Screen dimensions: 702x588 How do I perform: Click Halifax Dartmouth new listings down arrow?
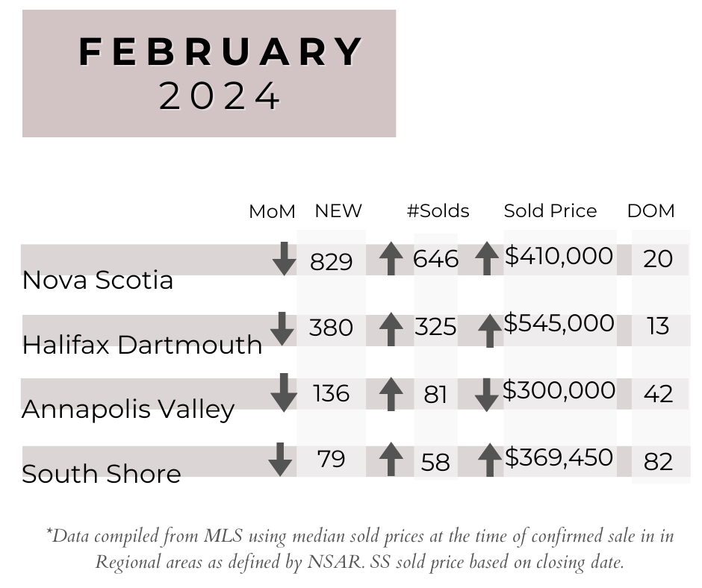(x=282, y=329)
